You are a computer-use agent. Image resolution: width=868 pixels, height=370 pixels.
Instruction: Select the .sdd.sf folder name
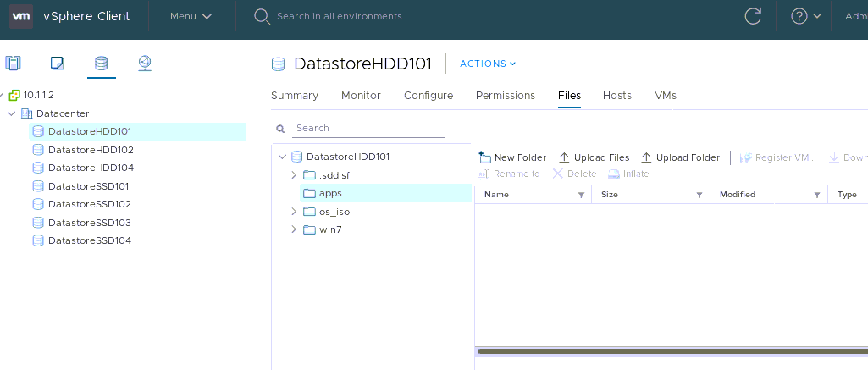click(x=334, y=175)
